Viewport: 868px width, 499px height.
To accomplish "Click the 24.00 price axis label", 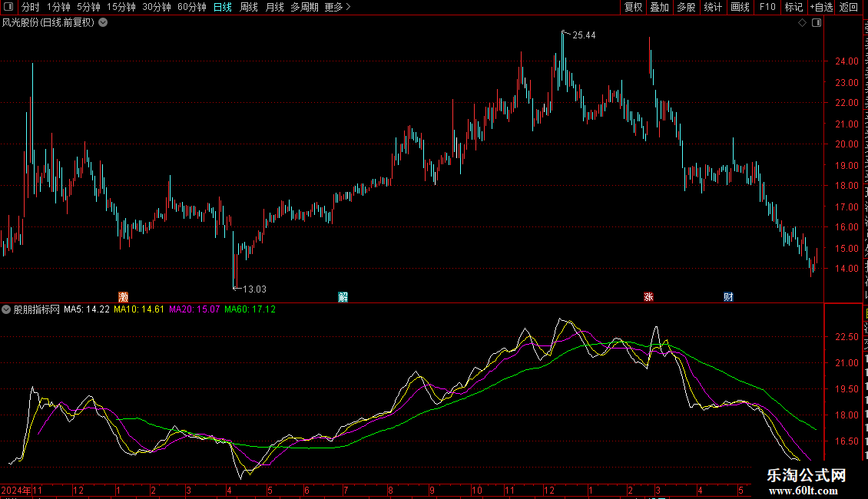I will pos(847,61).
